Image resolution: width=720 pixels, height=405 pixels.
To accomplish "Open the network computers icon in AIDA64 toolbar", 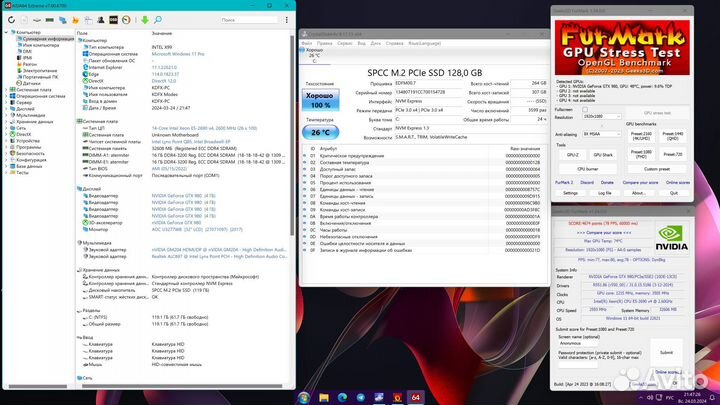I will pyautogui.click(x=62, y=20).
